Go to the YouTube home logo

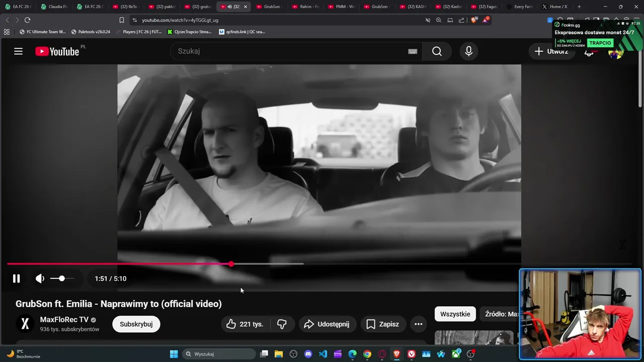[57, 51]
